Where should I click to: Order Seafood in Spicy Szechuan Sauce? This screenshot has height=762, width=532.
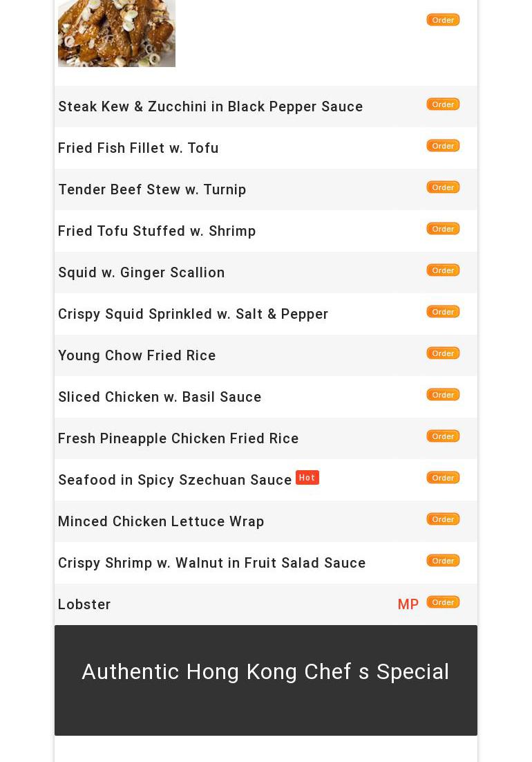(443, 478)
